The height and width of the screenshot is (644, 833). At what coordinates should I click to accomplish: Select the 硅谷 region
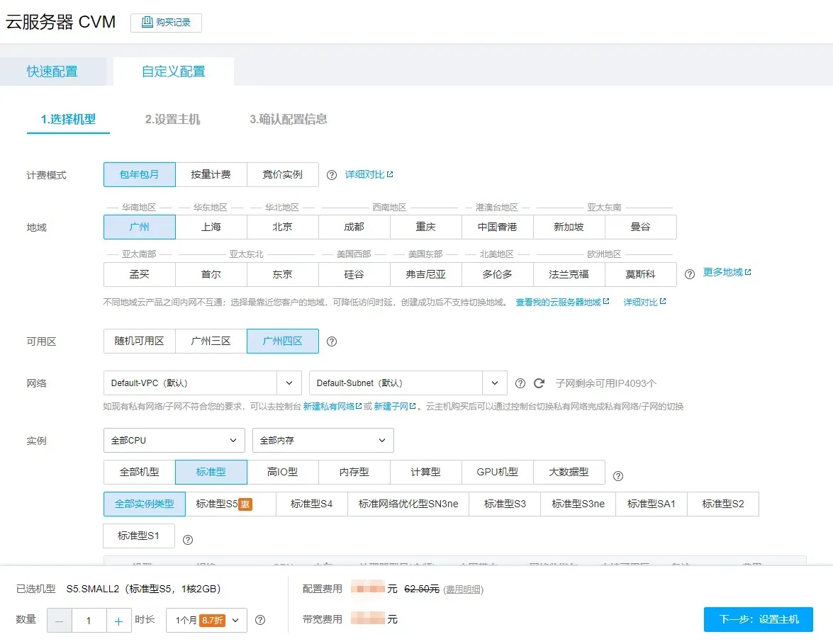[x=354, y=274]
